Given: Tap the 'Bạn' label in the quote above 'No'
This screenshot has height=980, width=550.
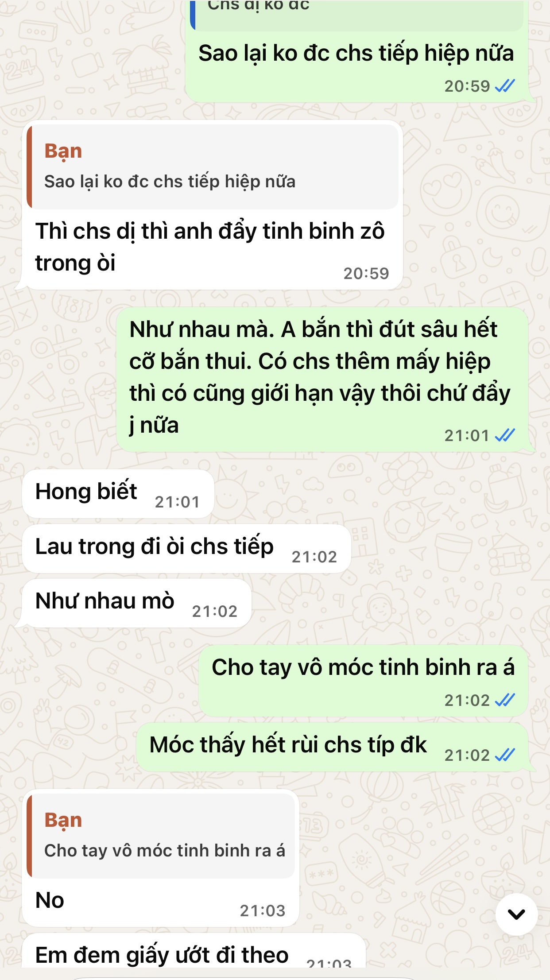Looking at the screenshot, I should pos(63,820).
